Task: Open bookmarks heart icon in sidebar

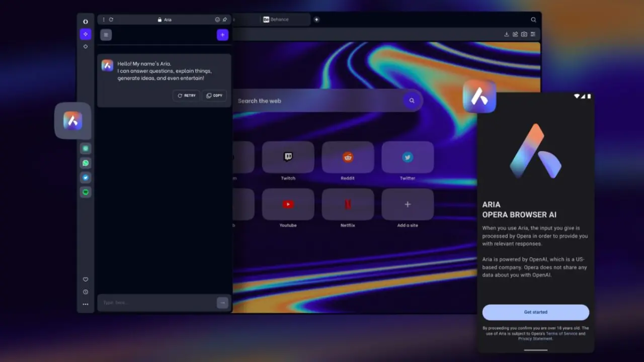Action: click(x=86, y=280)
